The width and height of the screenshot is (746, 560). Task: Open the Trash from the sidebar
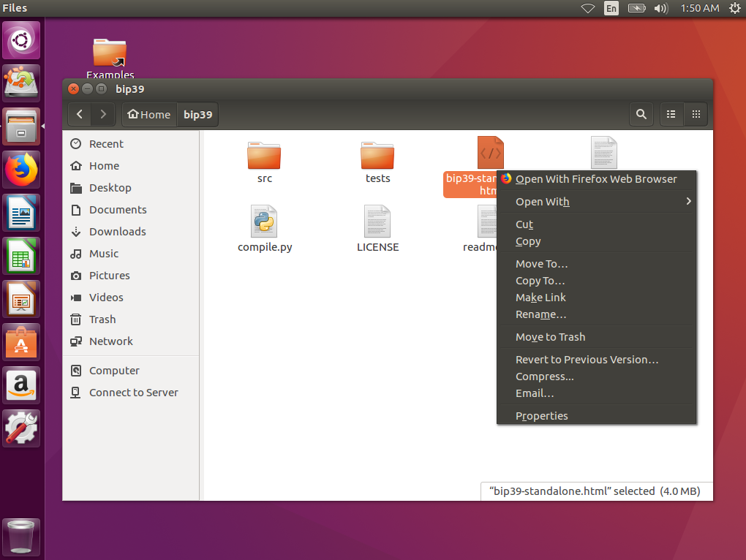point(100,319)
